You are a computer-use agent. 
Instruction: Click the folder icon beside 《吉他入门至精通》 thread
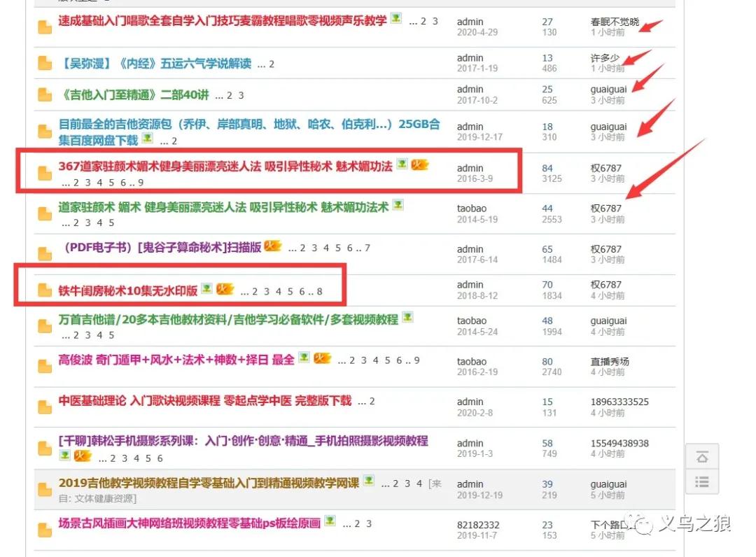(45, 95)
